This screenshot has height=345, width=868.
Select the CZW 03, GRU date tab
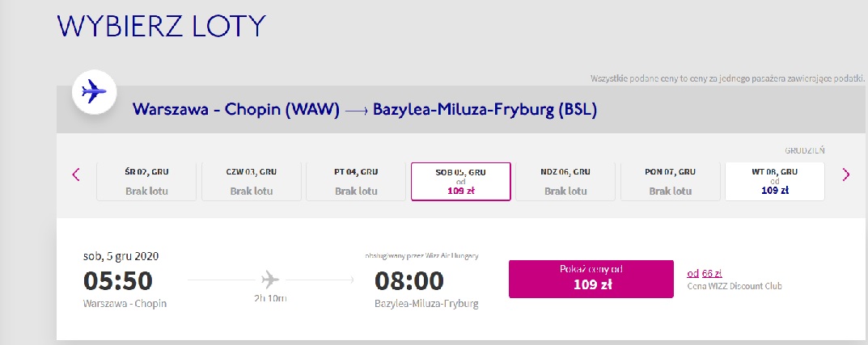[252, 181]
